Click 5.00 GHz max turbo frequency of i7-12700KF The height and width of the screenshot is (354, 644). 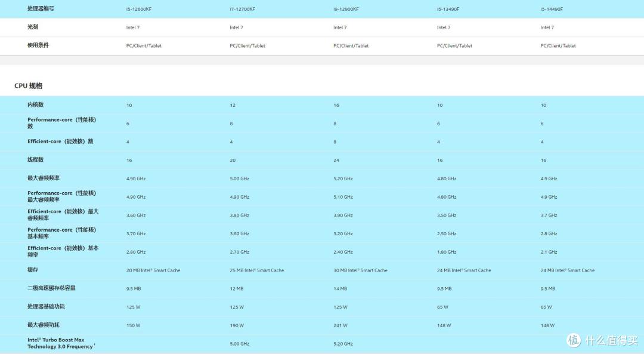[240, 179]
